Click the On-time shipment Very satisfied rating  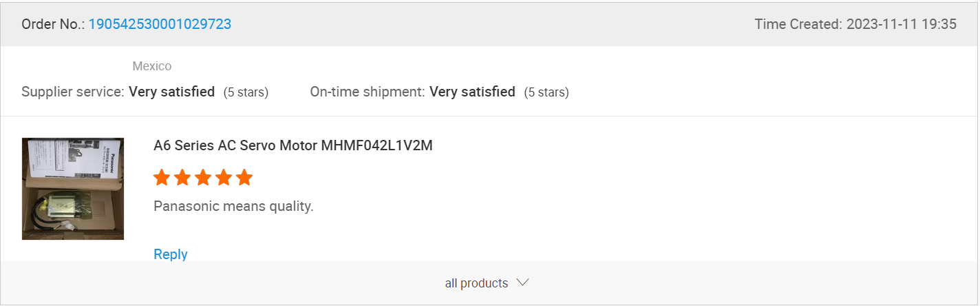point(472,92)
